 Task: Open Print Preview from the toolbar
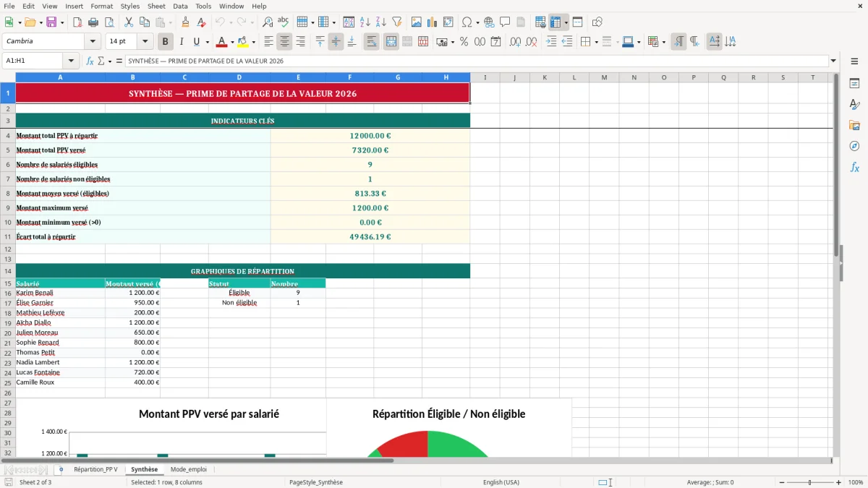point(109,22)
